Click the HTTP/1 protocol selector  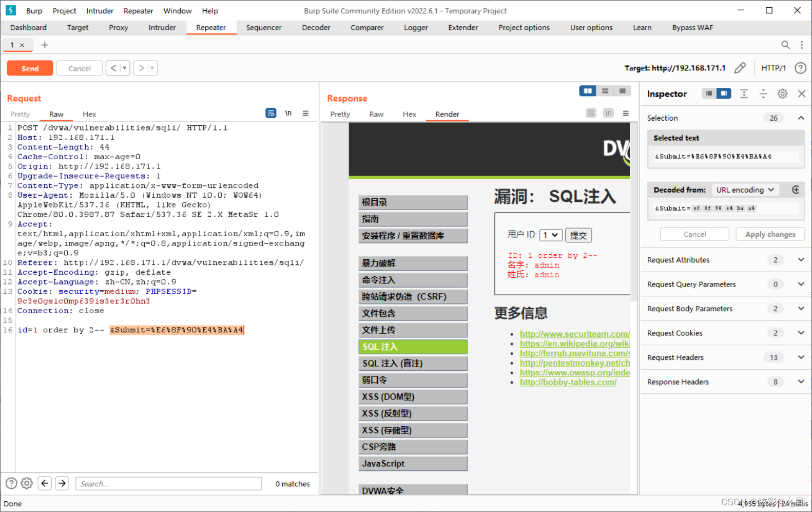pos(773,68)
